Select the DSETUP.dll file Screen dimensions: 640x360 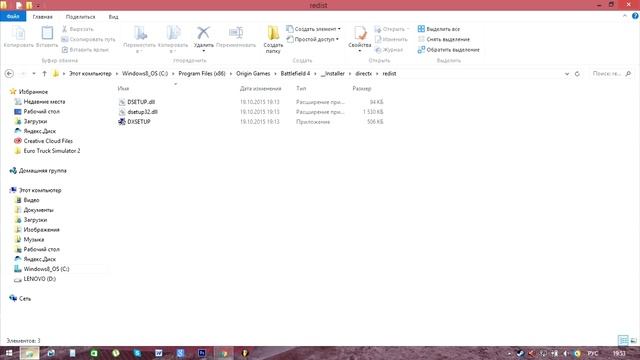point(136,102)
